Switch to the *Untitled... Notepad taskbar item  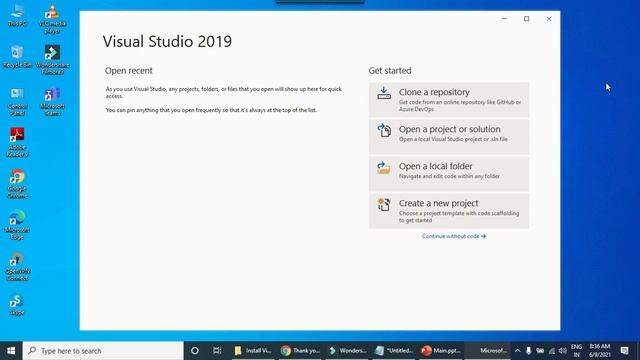click(395, 351)
